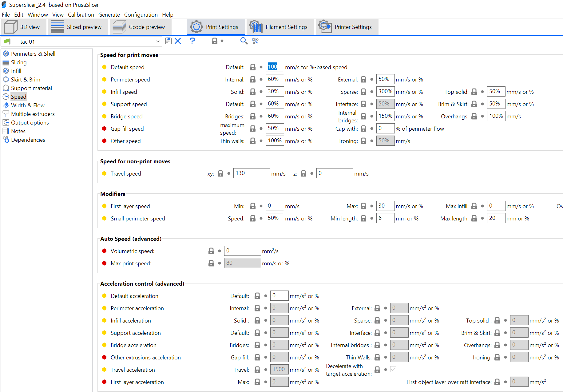Switch to Filament Settings tab
Image resolution: width=563 pixels, height=392 pixels.
click(x=280, y=27)
